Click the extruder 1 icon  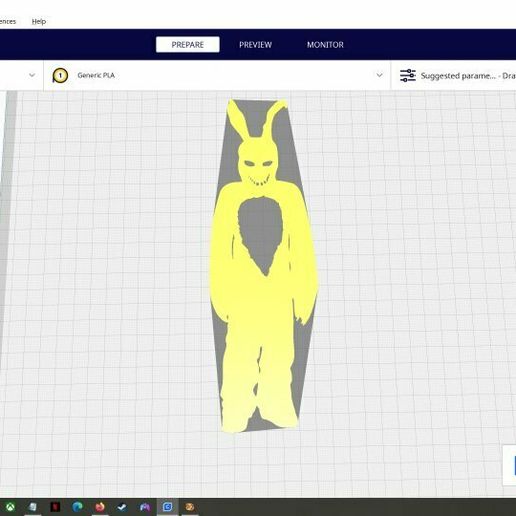pyautogui.click(x=60, y=76)
